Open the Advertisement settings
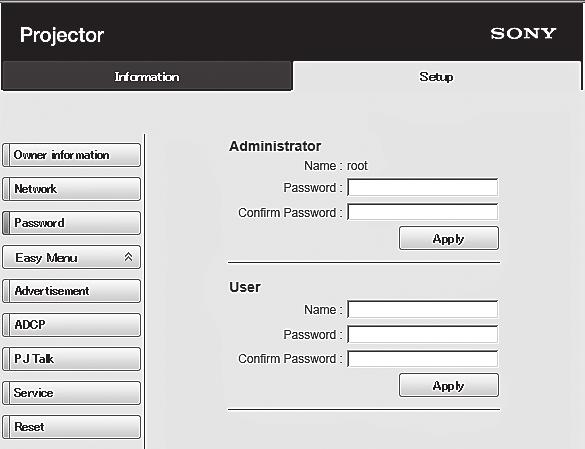 click(x=72, y=291)
